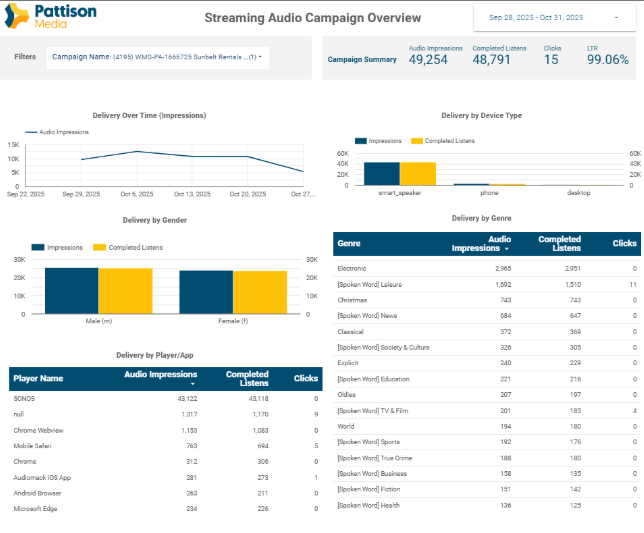Click the Completed Listens value 48,791
Screen dimensions: 644x533
[x=491, y=60]
